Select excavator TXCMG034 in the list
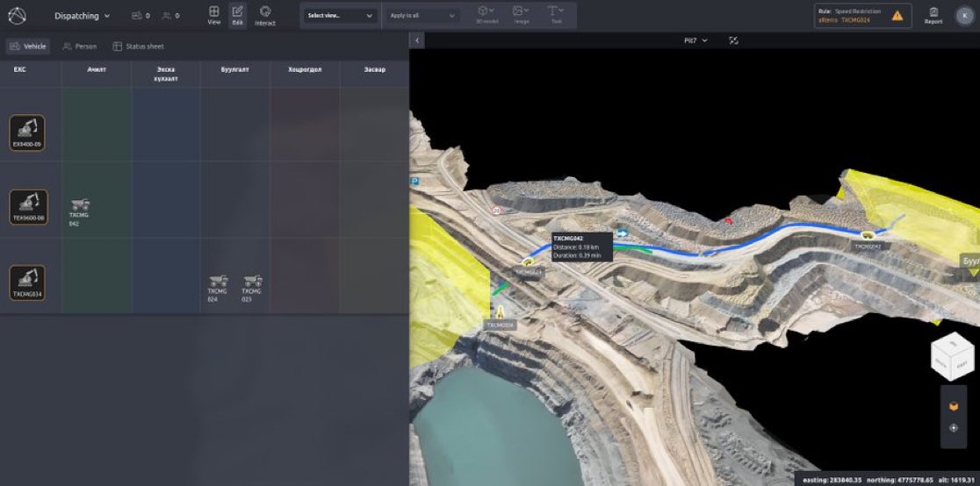Screen dimensions: 980x486 [x=27, y=282]
